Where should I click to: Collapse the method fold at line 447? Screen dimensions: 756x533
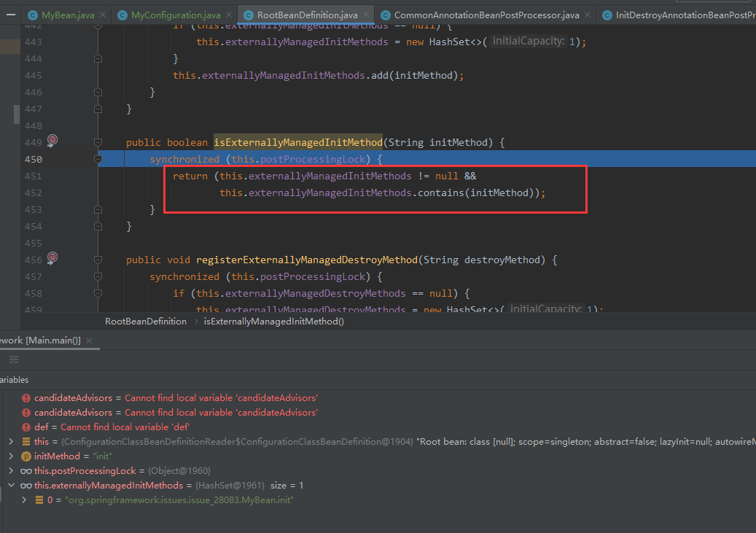98,109
